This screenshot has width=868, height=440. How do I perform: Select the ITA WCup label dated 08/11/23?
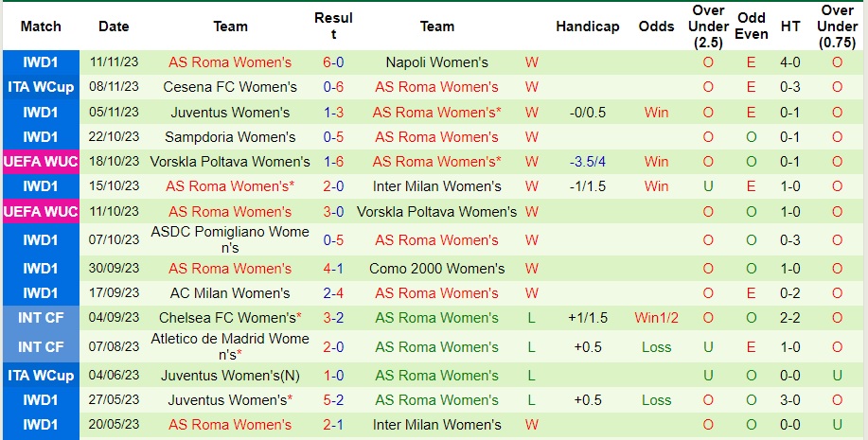point(41,87)
